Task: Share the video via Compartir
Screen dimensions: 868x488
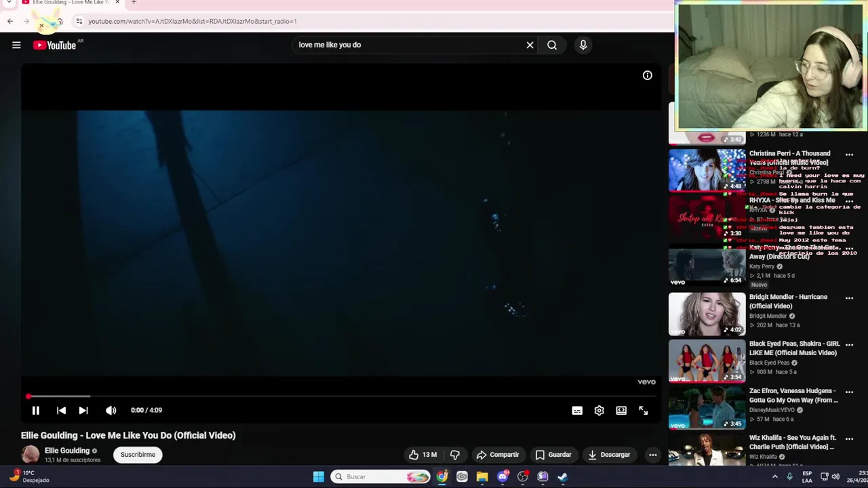Action: coord(498,455)
